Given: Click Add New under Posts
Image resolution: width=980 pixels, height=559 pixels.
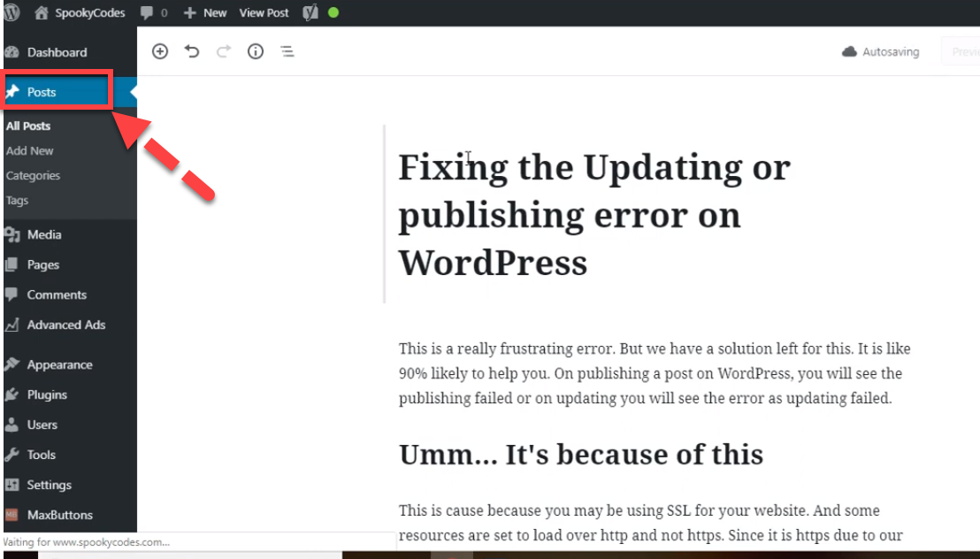Looking at the screenshot, I should click(30, 150).
